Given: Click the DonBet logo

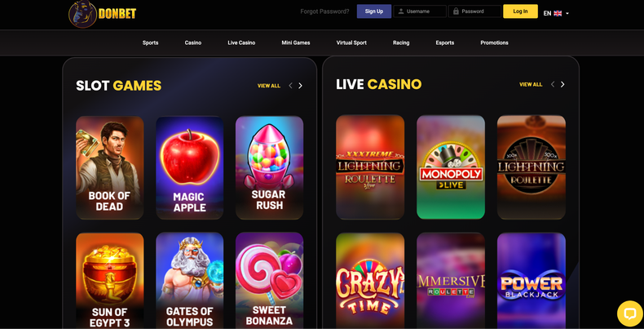Looking at the screenshot, I should (102, 14).
